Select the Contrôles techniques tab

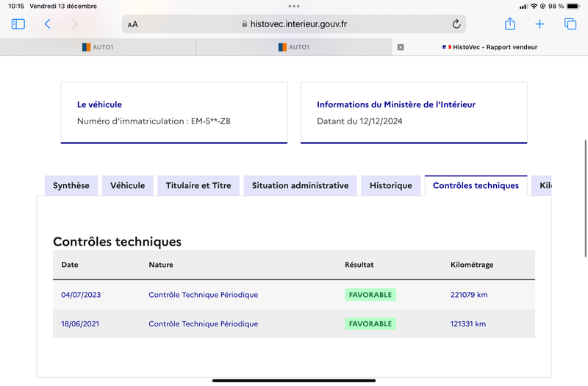(476, 185)
